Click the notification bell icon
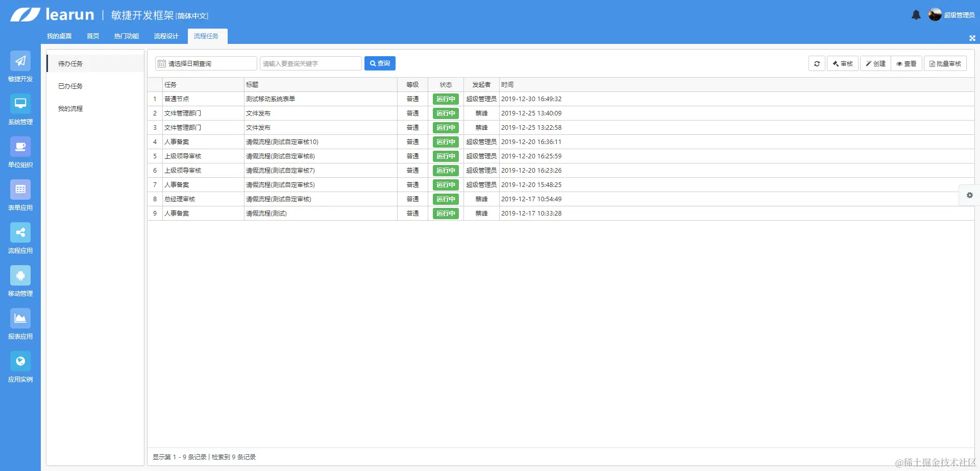The image size is (980, 471). point(916,15)
